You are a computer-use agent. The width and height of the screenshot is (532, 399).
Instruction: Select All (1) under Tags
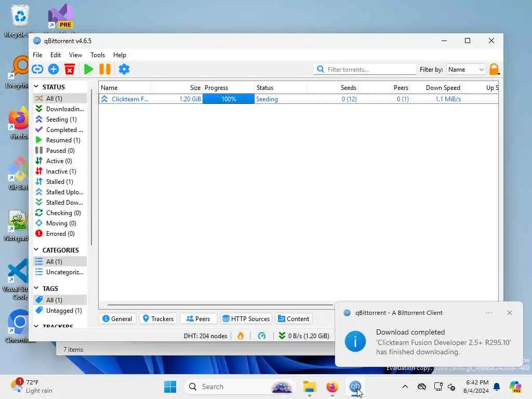[x=60, y=300]
